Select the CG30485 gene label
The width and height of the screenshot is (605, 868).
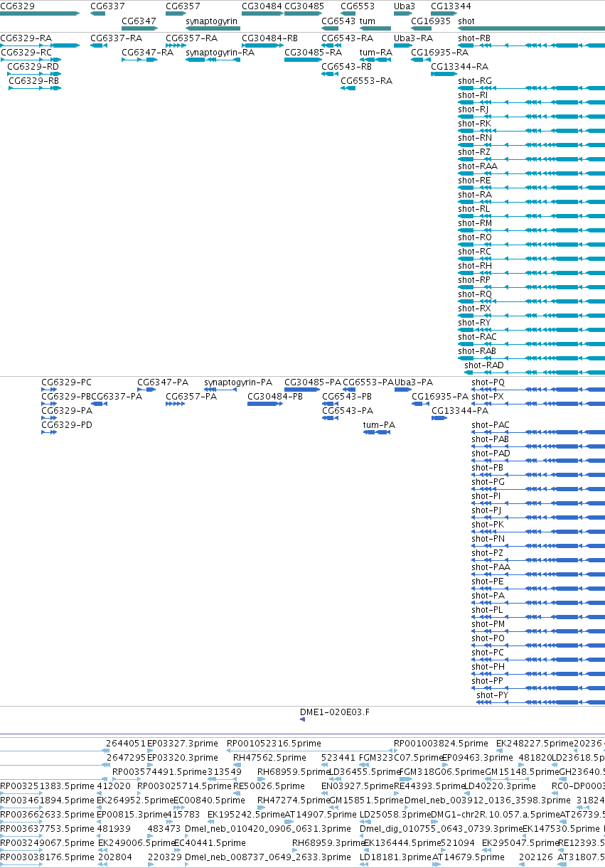click(304, 6)
